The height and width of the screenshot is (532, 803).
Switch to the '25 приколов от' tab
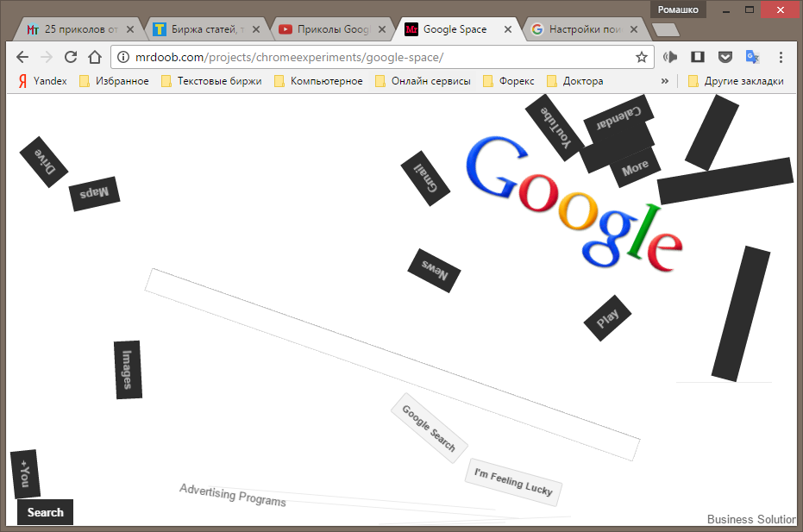tap(77, 29)
